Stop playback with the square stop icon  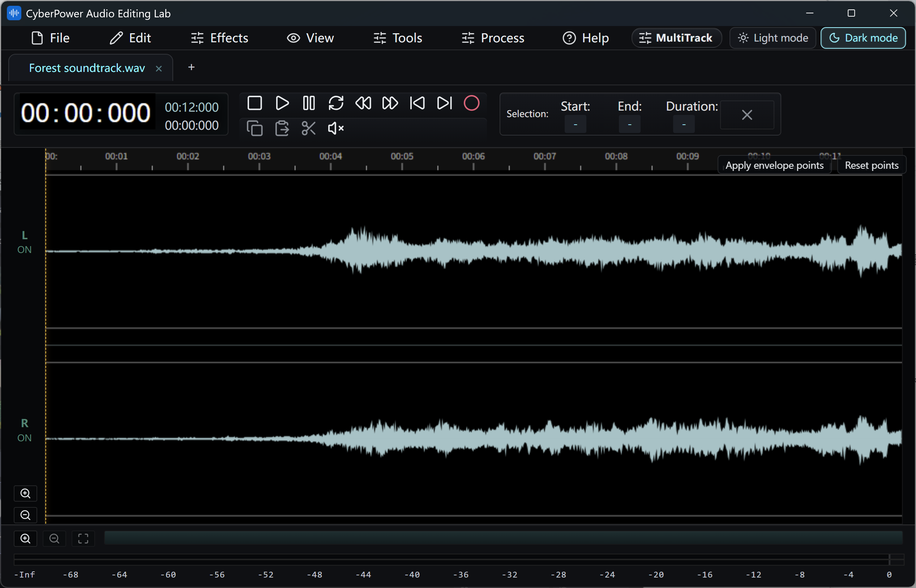pos(255,103)
